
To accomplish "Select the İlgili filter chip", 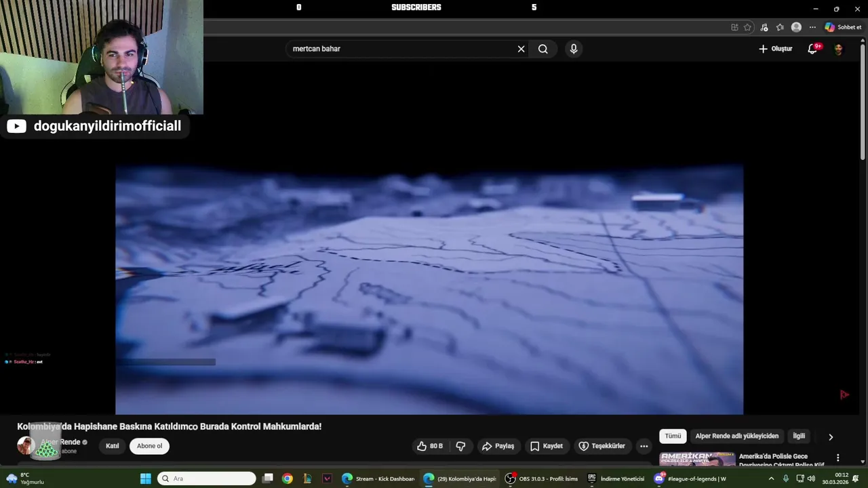I will tap(799, 436).
